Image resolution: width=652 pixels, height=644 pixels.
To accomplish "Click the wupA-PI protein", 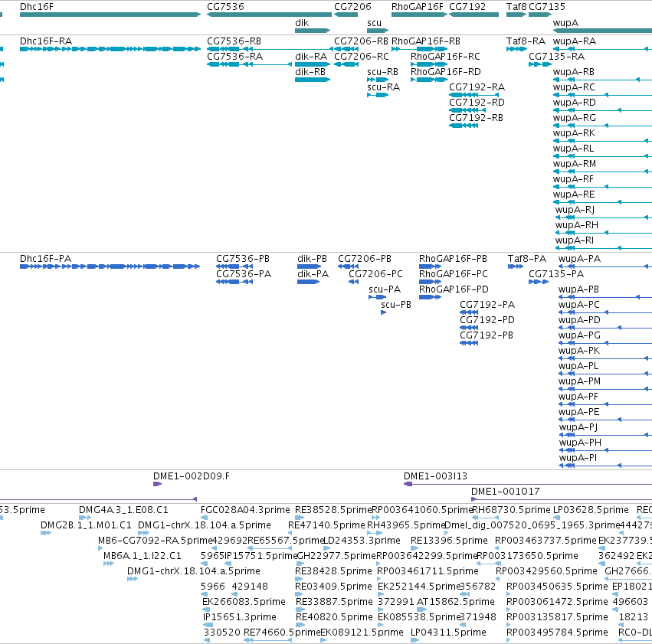I will click(605, 466).
